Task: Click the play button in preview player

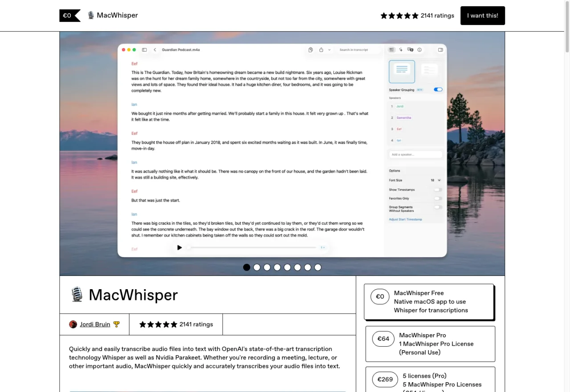Action: pos(179,247)
